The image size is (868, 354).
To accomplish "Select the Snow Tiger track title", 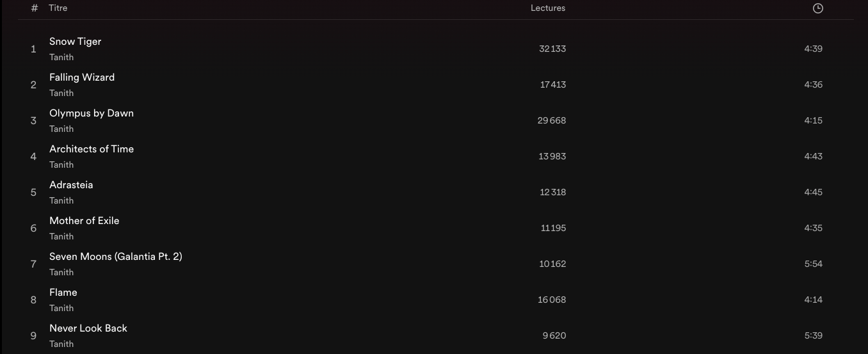I will pyautogui.click(x=75, y=42).
